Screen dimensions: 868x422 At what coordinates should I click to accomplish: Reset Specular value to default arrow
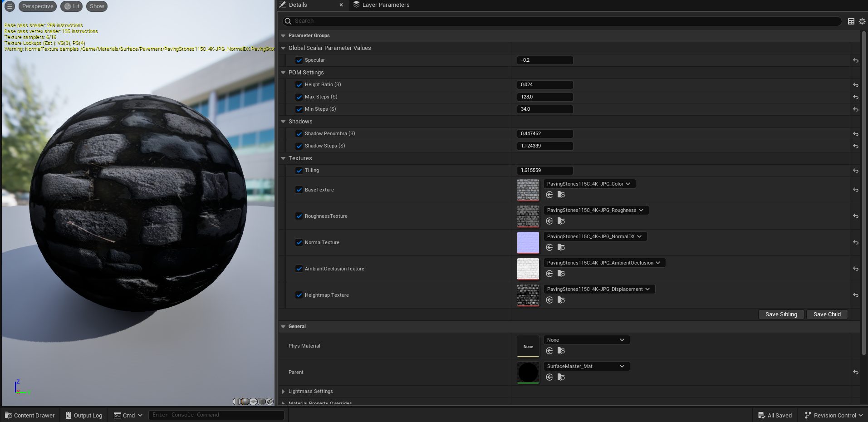855,60
